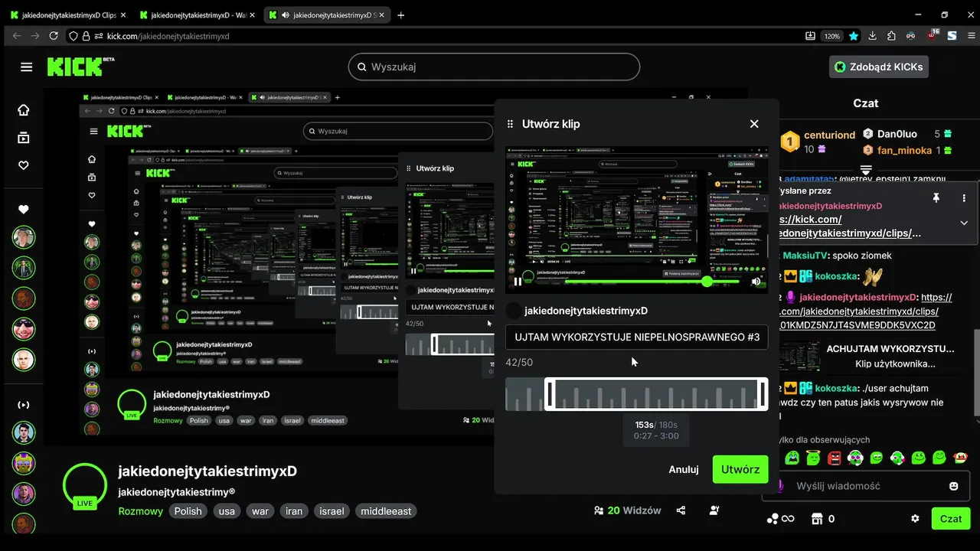
Task: Open the channel points infinity icon
Action: [x=780, y=519]
